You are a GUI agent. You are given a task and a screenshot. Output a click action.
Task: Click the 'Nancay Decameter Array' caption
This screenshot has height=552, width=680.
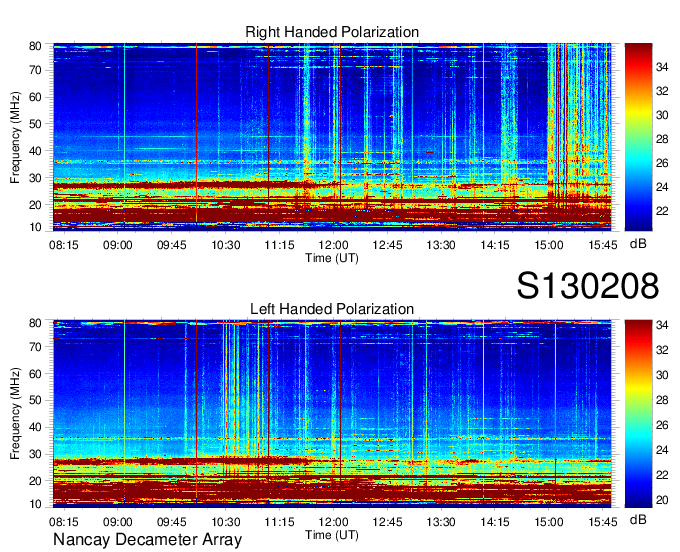pos(147,540)
